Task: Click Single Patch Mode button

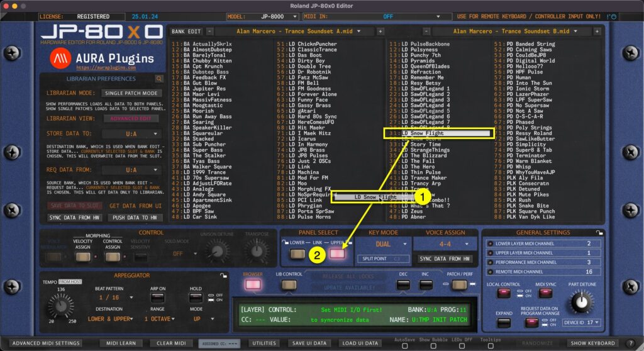Action: [x=131, y=93]
